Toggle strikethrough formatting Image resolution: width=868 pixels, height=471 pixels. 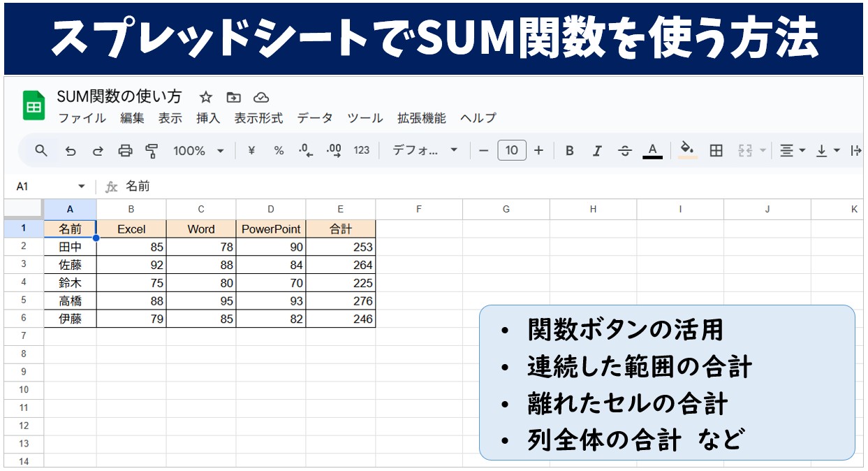(x=625, y=150)
